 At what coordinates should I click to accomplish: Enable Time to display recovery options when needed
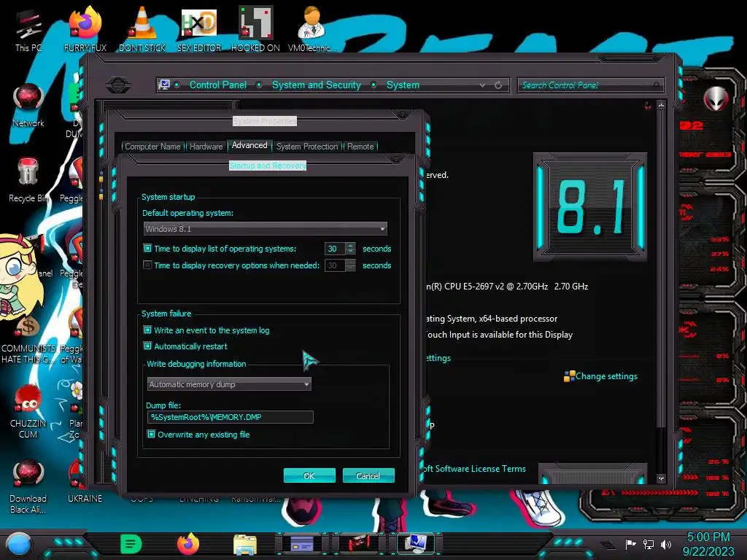tap(147, 265)
